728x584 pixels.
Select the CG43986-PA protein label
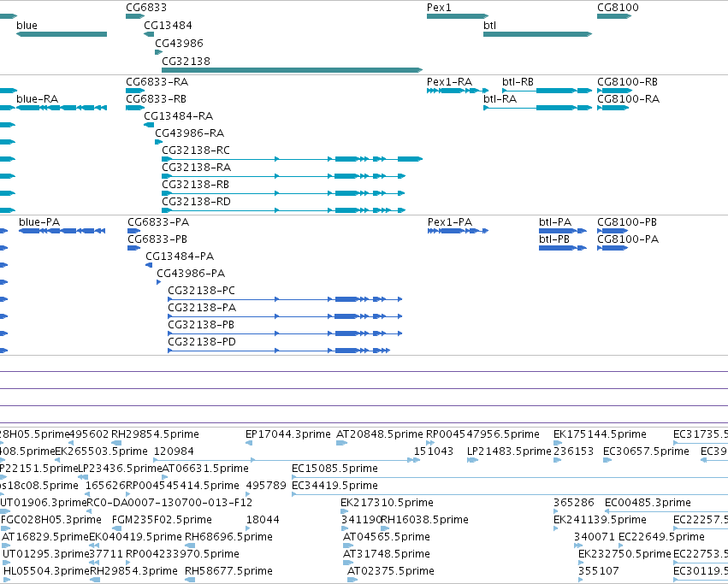tap(191, 274)
